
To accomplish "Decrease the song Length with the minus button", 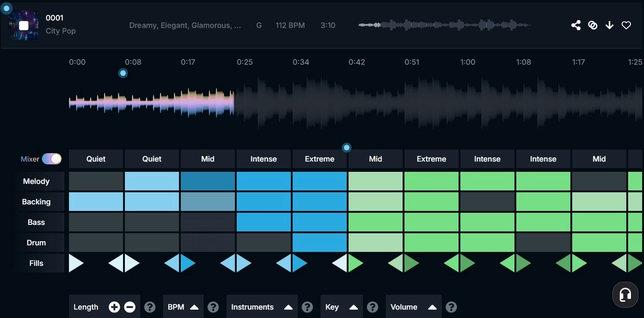I will pyautogui.click(x=130, y=307).
